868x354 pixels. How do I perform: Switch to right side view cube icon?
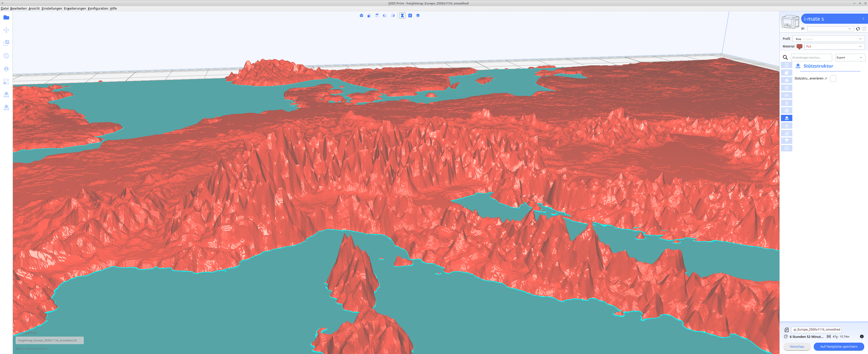tap(393, 15)
